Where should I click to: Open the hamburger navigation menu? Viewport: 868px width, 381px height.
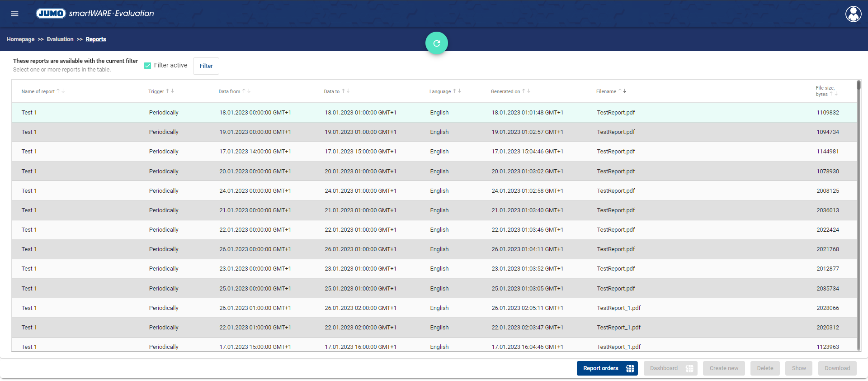[14, 14]
